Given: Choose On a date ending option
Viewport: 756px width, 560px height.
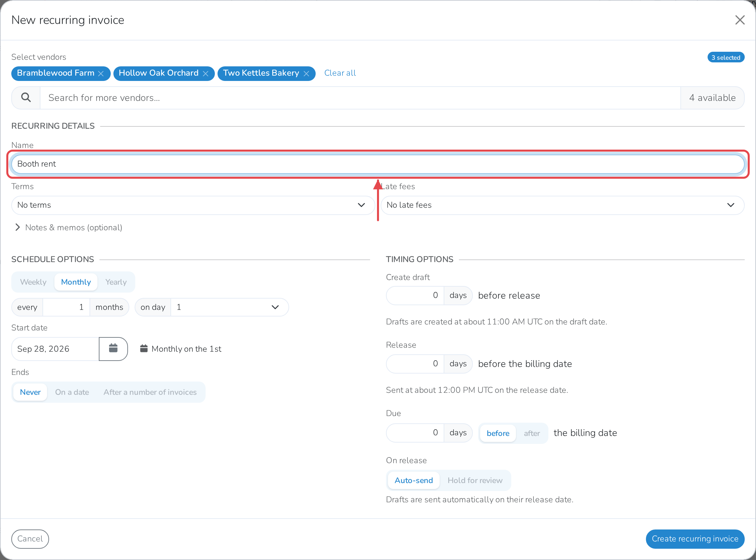Looking at the screenshot, I should pyautogui.click(x=72, y=392).
